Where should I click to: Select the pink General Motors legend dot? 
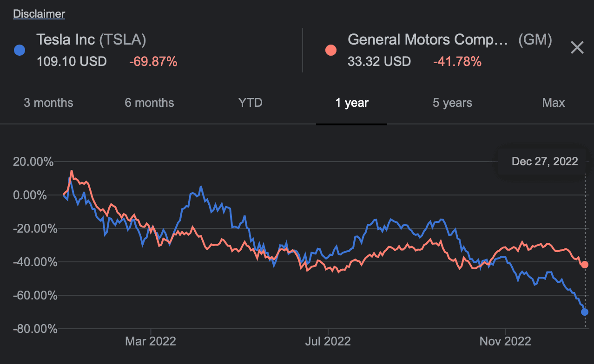(330, 50)
